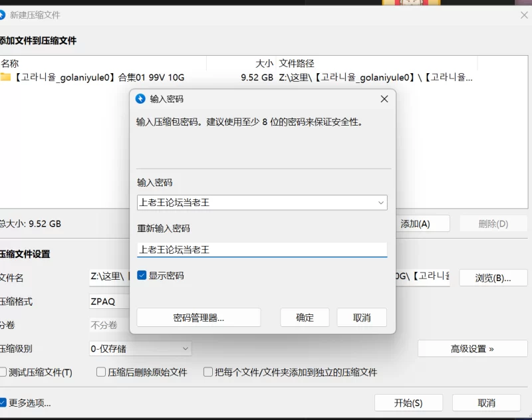The image size is (532, 420).
Task: Sort by the 文件路径 column header
Action: (376, 63)
